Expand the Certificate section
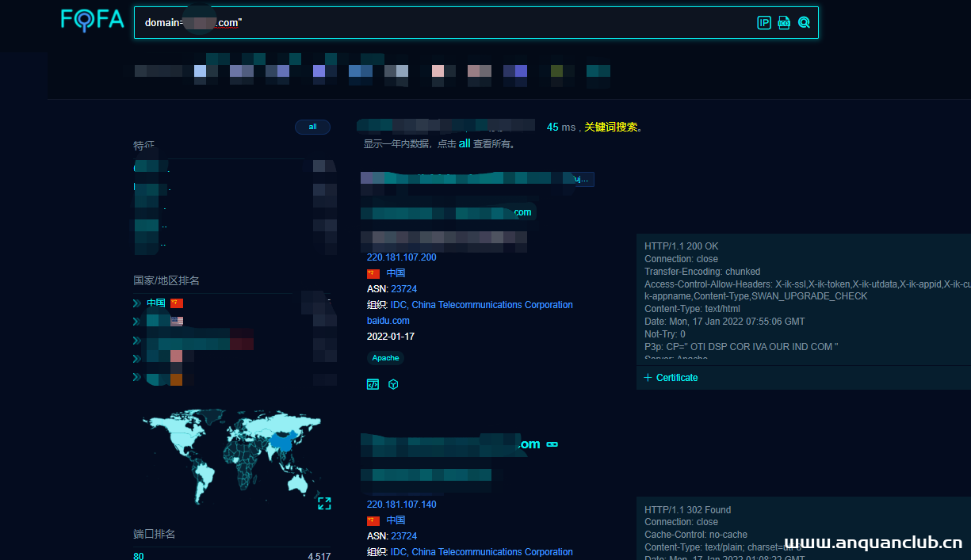Image resolution: width=971 pixels, height=560 pixels. pyautogui.click(x=671, y=378)
